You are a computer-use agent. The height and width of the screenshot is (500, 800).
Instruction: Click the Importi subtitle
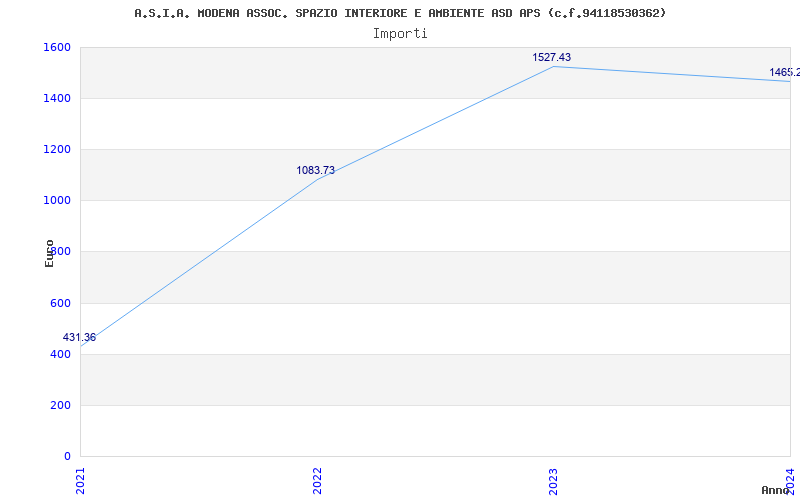tap(400, 34)
